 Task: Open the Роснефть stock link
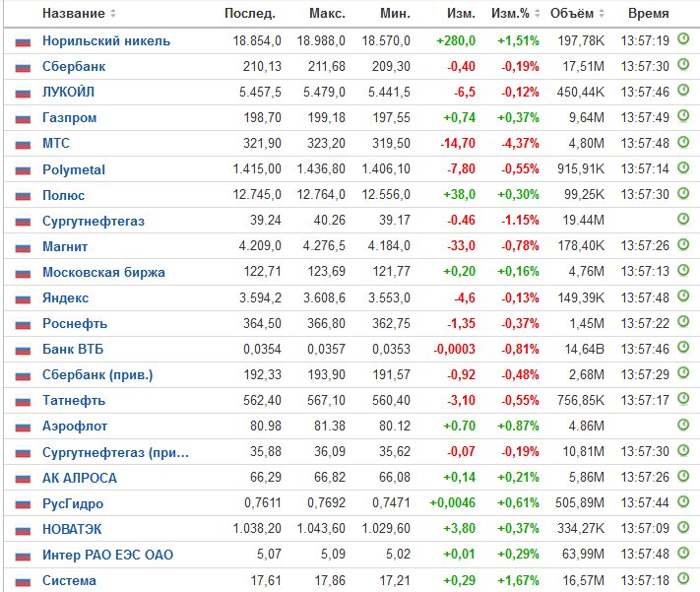(x=75, y=323)
